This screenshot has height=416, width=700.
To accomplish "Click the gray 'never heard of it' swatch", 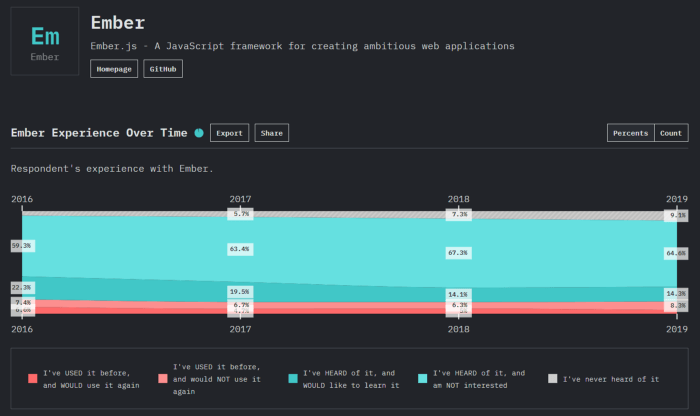I will (x=553, y=379).
